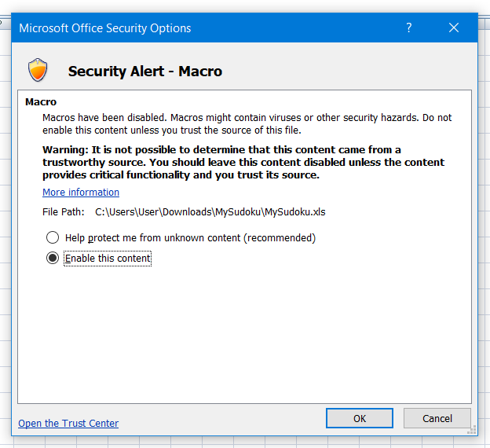
Task: Click the 'Security Alert - Macro' heading
Action: pyautogui.click(x=144, y=71)
